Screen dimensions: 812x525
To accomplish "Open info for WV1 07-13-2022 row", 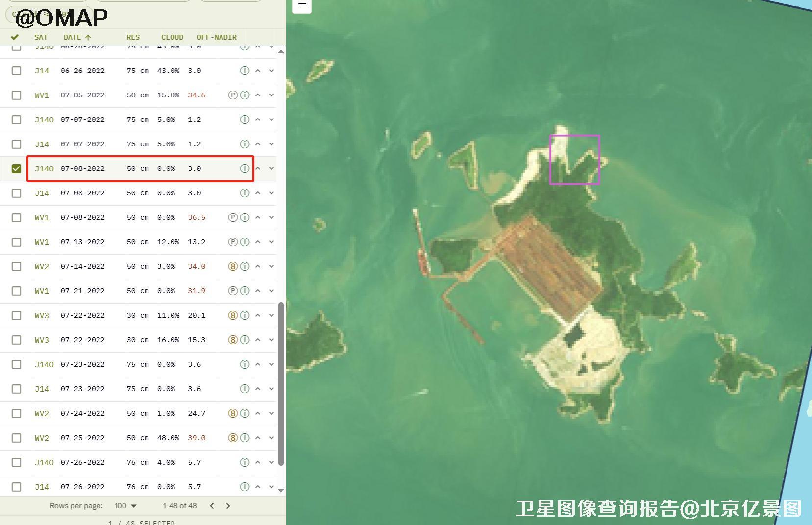I will click(x=245, y=242).
